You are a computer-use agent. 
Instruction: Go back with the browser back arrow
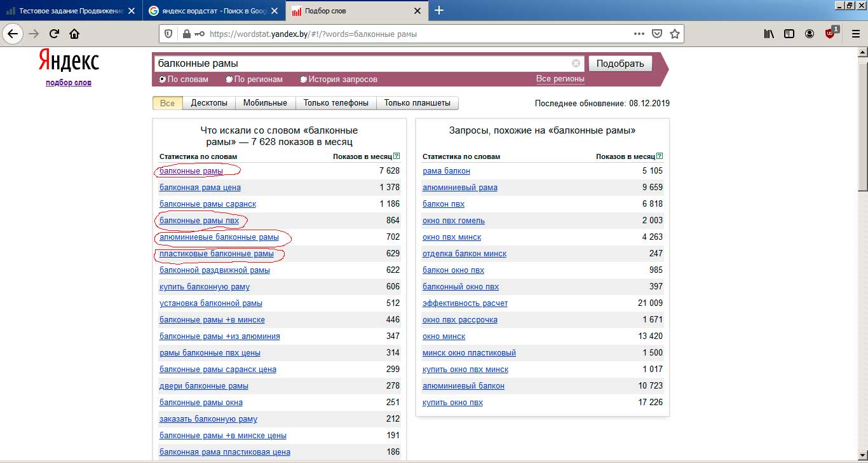click(x=13, y=34)
